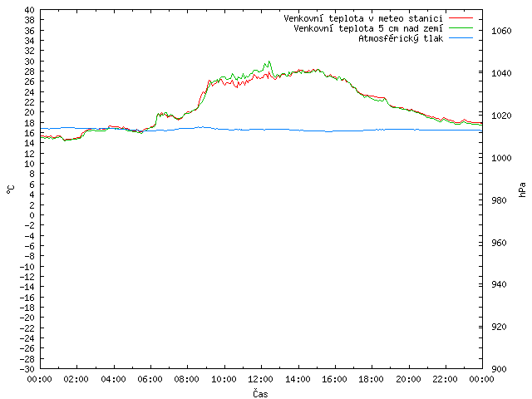The width and height of the screenshot is (532, 399).
Task: Click the green temperature peak near 12:30
Action: 269,62
